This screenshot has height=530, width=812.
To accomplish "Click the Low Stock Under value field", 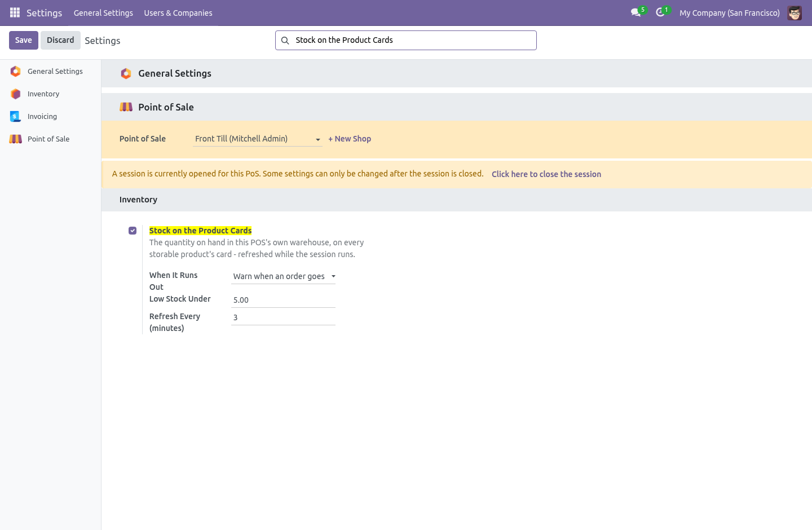I will 283,300.
